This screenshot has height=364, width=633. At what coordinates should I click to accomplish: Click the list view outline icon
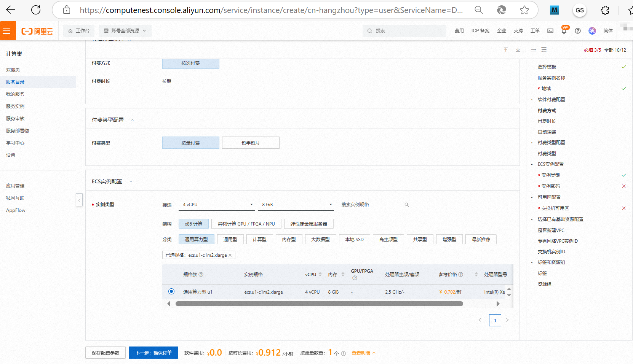(x=544, y=50)
